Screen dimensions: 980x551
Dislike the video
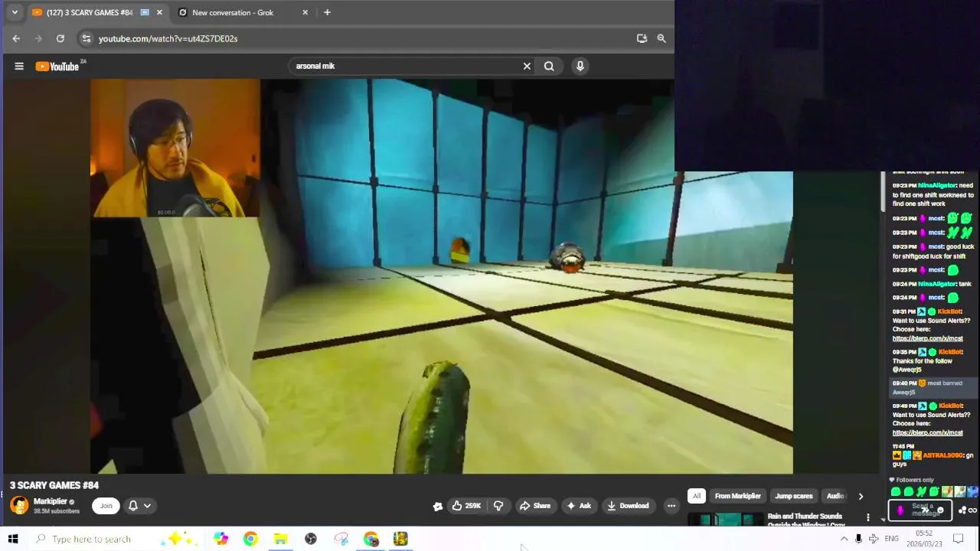pyautogui.click(x=498, y=506)
